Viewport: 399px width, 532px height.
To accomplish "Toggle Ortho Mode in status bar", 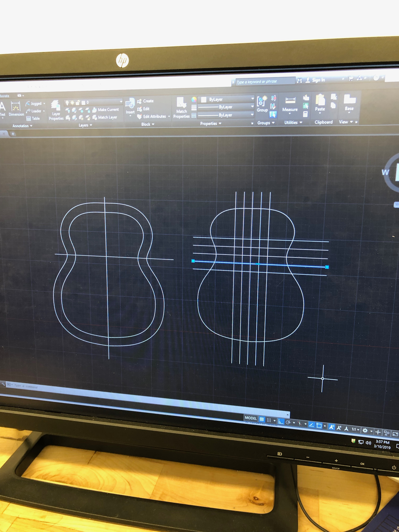I will coord(281,421).
